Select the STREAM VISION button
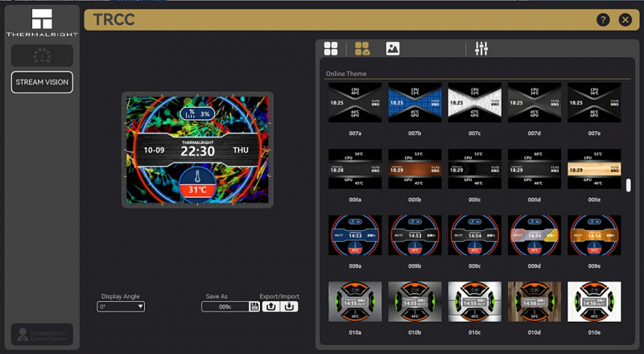 coord(42,82)
